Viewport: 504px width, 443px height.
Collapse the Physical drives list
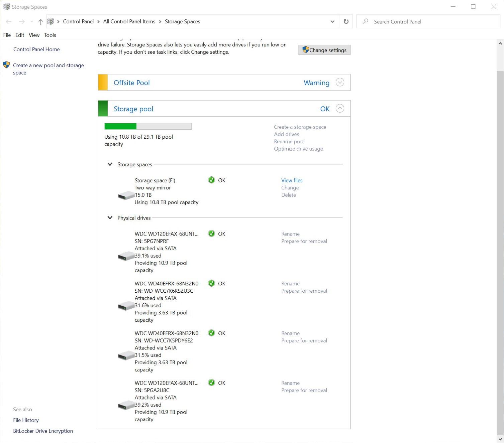pyautogui.click(x=110, y=218)
